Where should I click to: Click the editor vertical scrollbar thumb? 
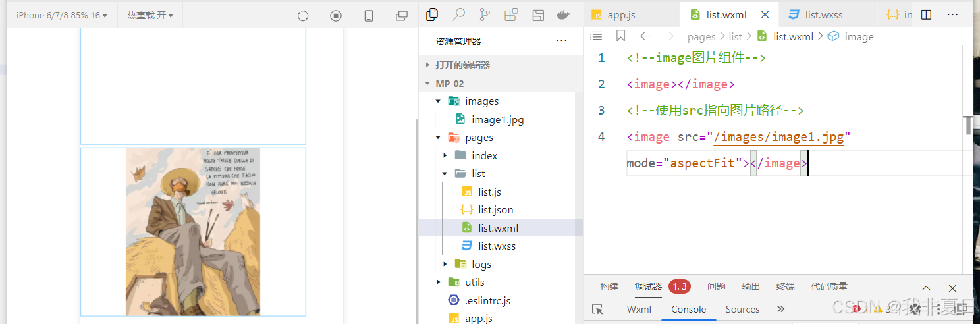click(968, 124)
